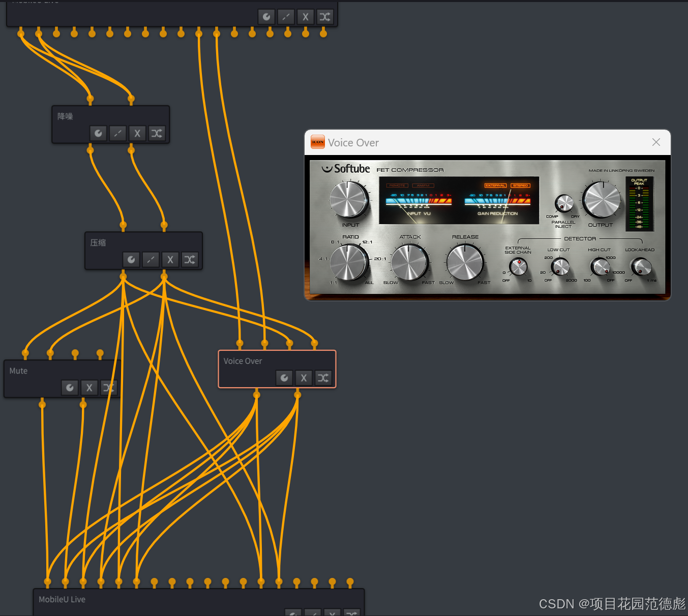Select the 降噪 node title
The height and width of the screenshot is (616, 688).
pyautogui.click(x=65, y=116)
